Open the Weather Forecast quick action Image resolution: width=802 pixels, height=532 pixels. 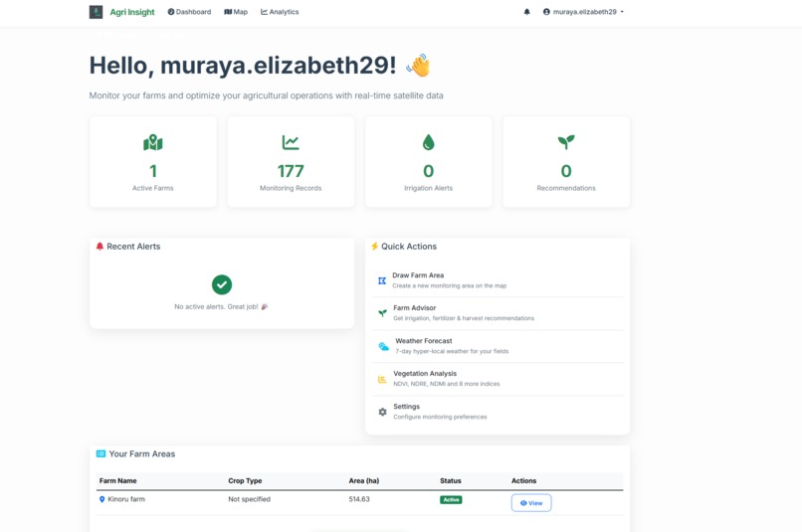click(x=498, y=346)
